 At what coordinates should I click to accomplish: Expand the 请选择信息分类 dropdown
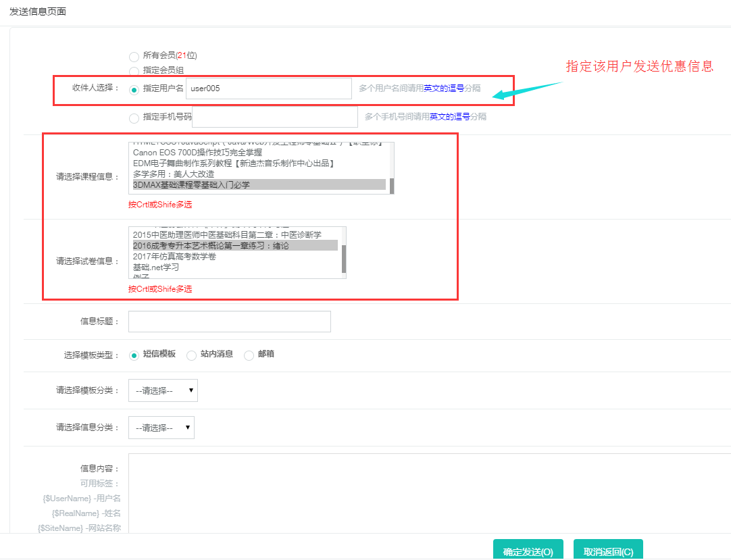coord(161,428)
